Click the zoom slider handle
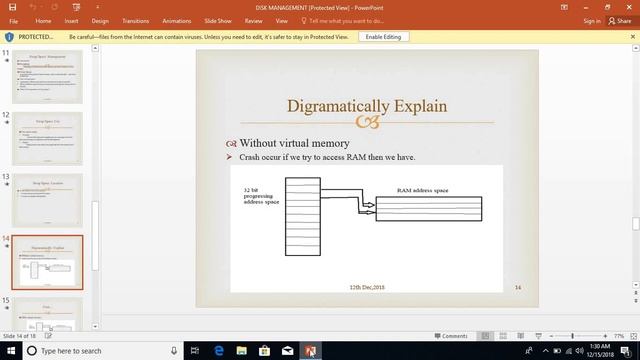The image size is (640, 360). tap(573, 336)
